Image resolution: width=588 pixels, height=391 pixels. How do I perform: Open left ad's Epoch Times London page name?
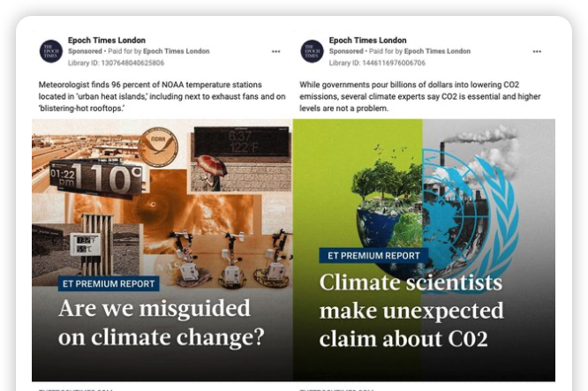point(107,40)
